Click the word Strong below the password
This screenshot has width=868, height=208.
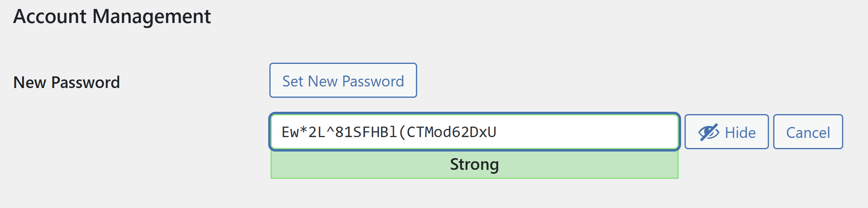pos(474,165)
